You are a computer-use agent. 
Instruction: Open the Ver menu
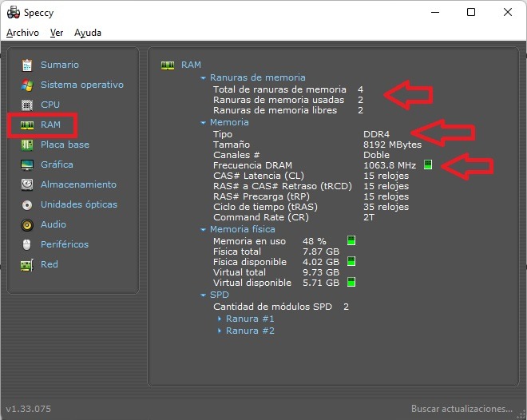click(x=57, y=33)
